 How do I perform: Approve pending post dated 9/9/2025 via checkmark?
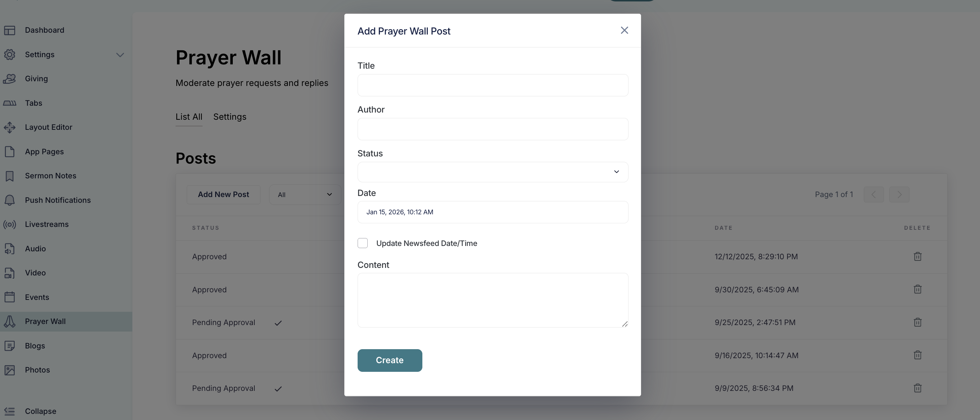pyautogui.click(x=278, y=389)
